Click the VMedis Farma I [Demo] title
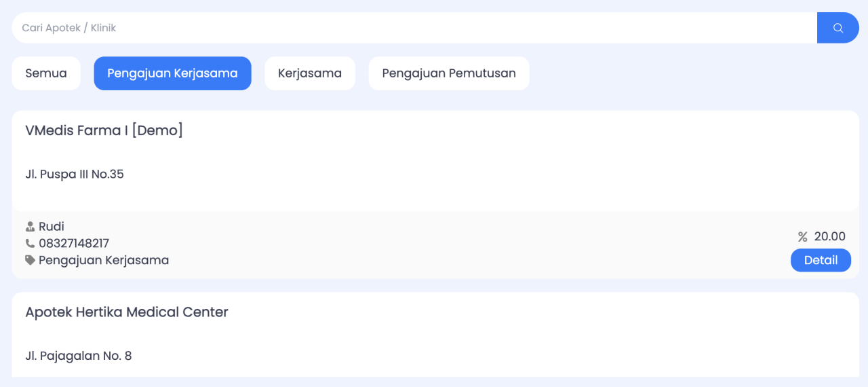The width and height of the screenshot is (868, 387). tap(104, 130)
